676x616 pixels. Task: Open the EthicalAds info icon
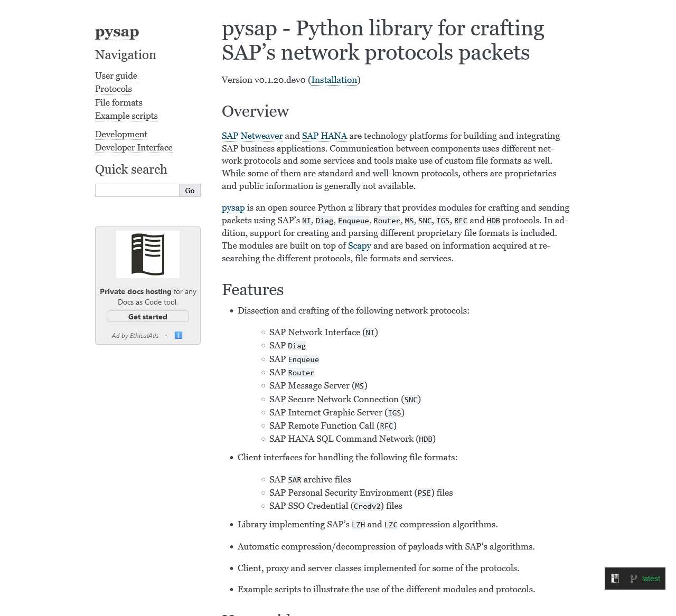coord(179,335)
